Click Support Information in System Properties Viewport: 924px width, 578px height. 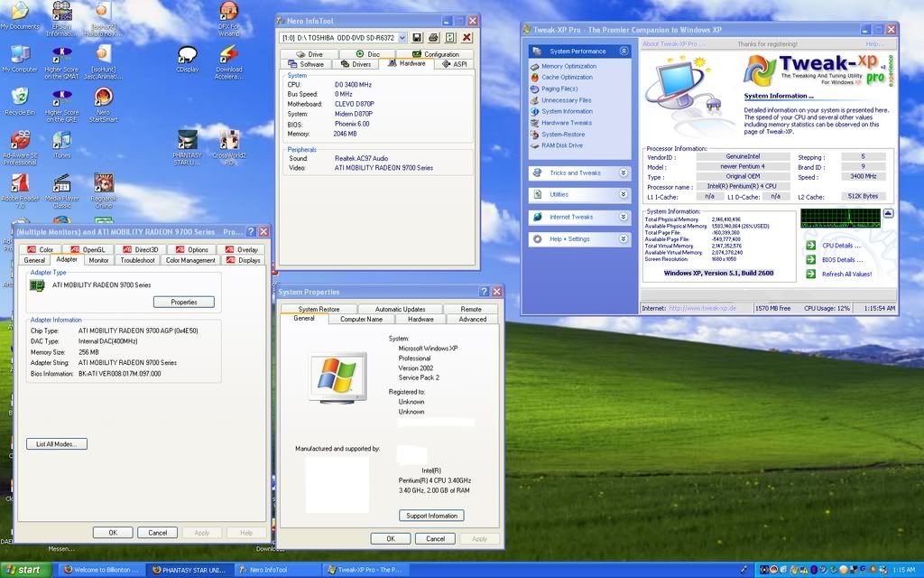click(431, 516)
